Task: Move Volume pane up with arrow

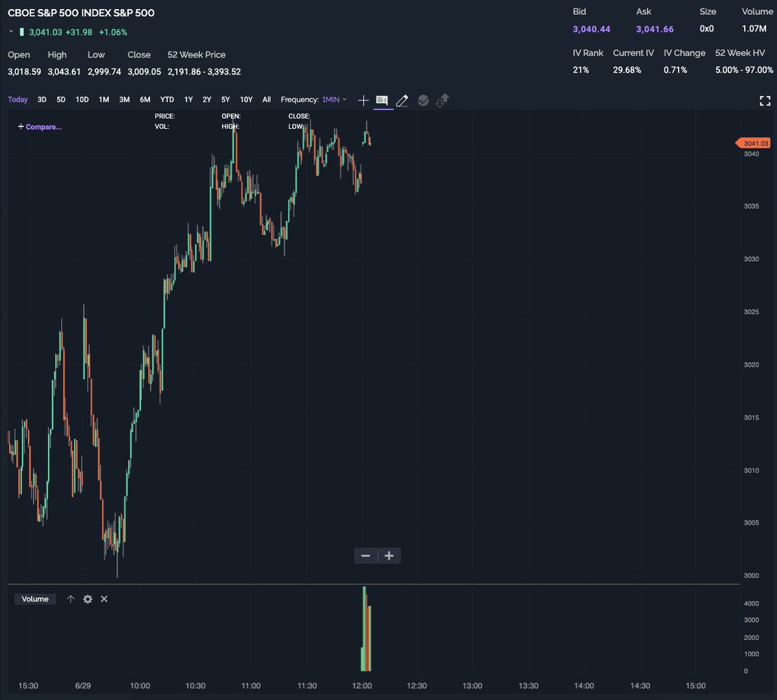Action: (71, 599)
